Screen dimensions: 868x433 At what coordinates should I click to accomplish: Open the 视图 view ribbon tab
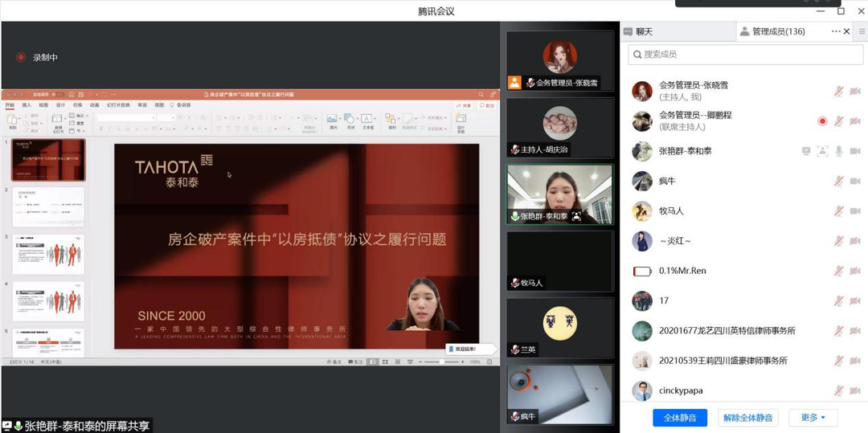[159, 105]
